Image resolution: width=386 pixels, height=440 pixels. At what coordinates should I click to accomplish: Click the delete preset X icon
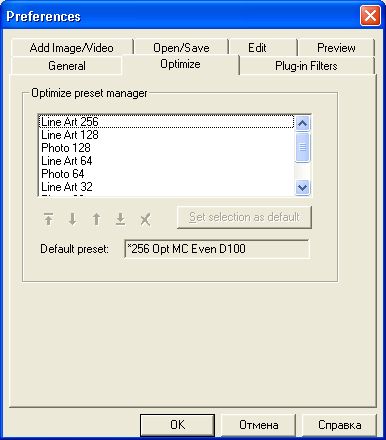click(x=145, y=219)
